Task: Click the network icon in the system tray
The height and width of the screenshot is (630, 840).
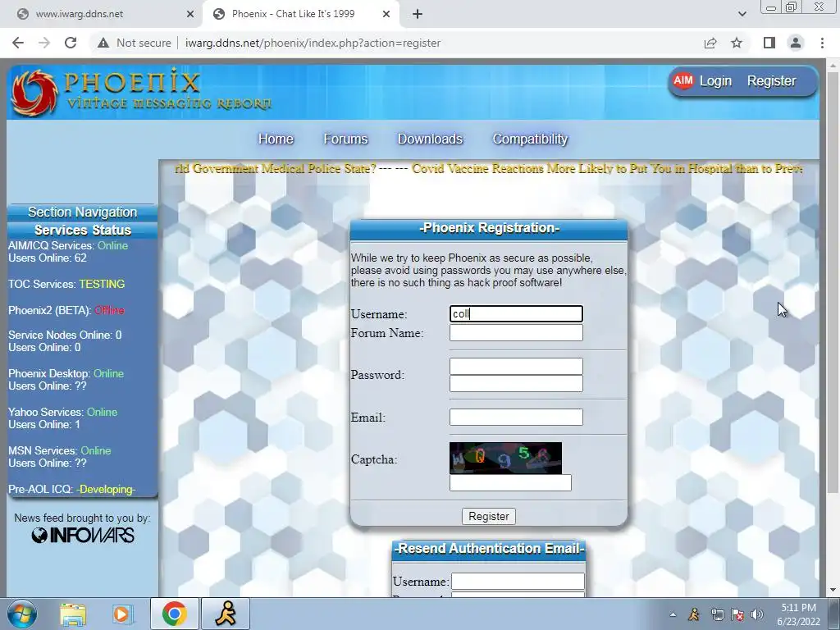Action: click(717, 614)
